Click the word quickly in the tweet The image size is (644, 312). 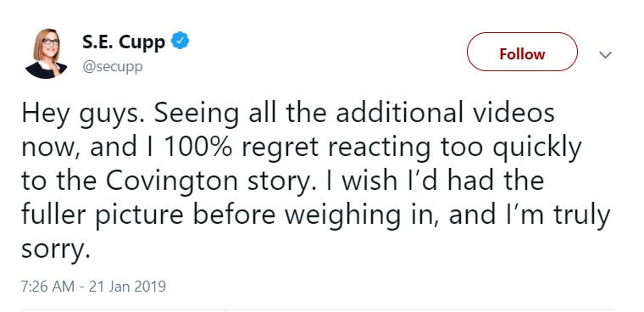(x=537, y=148)
